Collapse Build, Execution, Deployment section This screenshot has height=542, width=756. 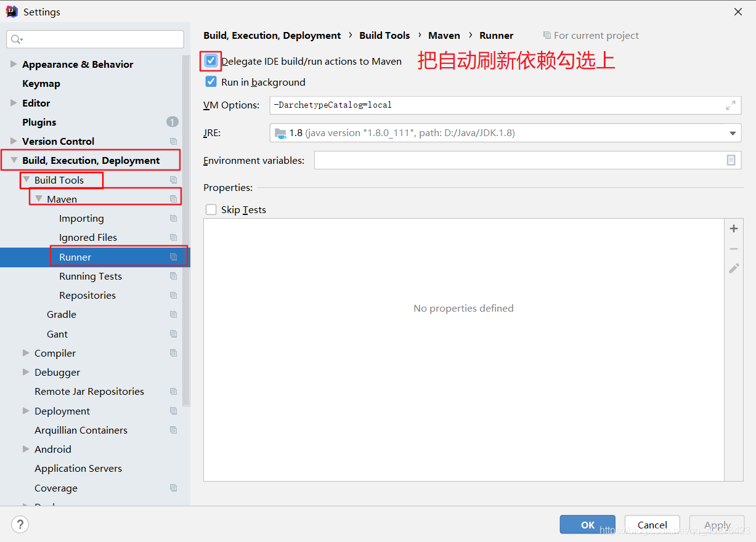14,160
